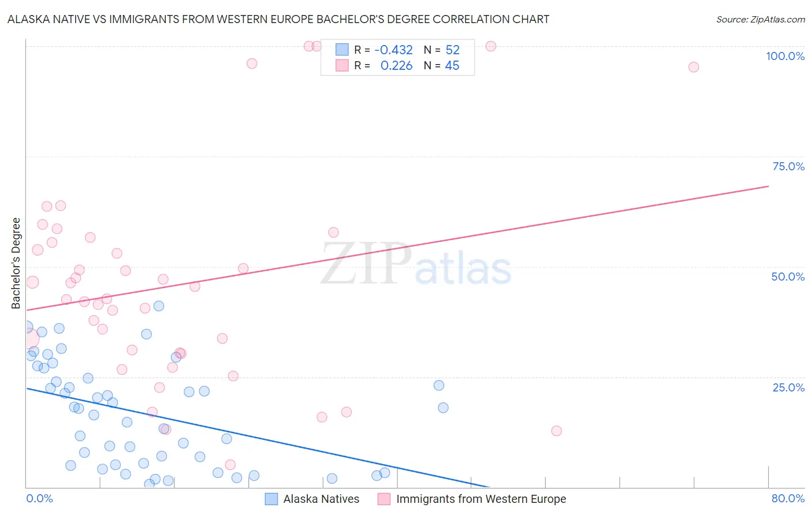Click the pink data point near 95% far right

pyautogui.click(x=694, y=67)
